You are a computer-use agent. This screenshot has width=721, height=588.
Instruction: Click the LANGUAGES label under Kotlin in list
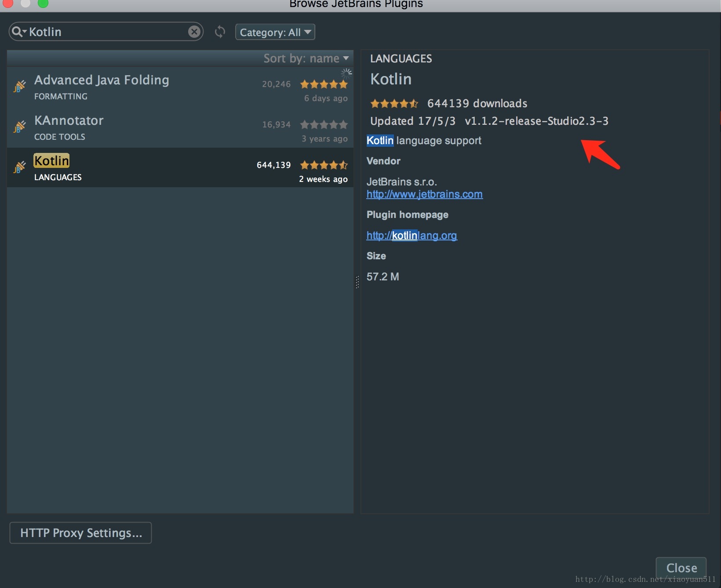coord(58,177)
